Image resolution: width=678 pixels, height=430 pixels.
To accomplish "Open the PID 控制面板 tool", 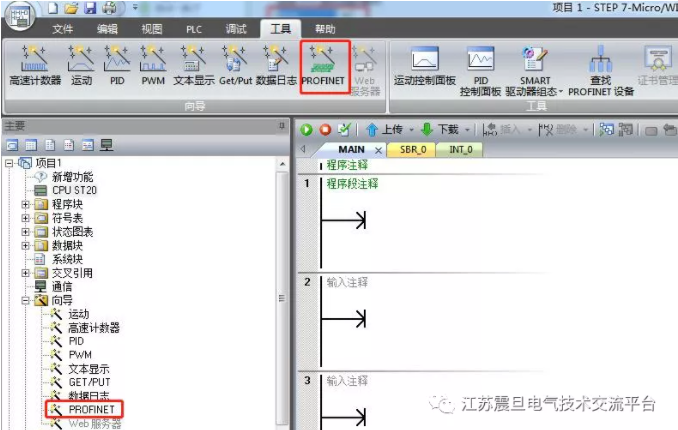I will coord(480,71).
